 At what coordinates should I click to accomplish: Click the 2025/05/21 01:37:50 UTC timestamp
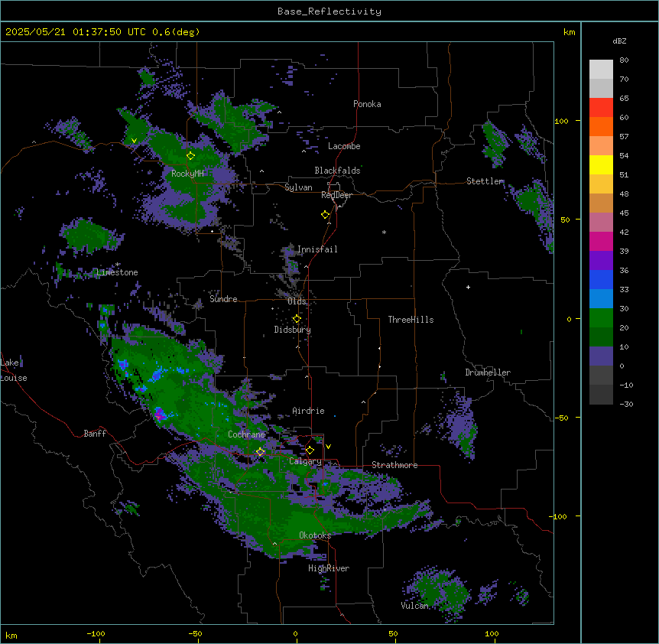(x=75, y=32)
